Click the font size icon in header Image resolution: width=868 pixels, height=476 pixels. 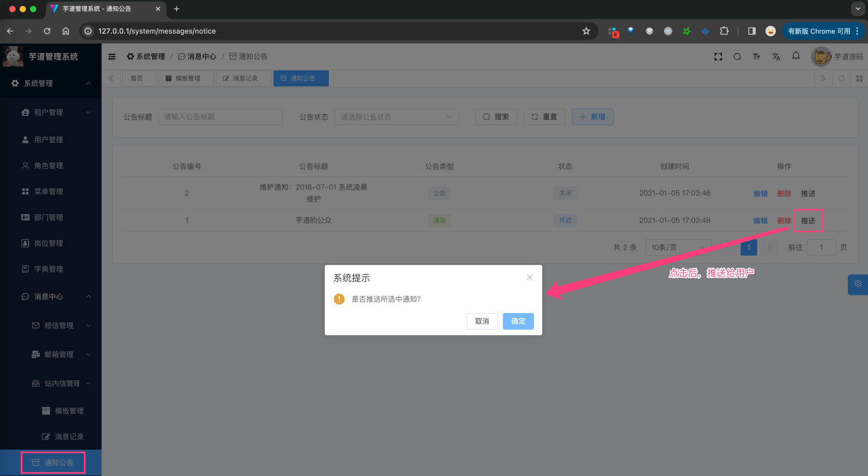coord(756,57)
